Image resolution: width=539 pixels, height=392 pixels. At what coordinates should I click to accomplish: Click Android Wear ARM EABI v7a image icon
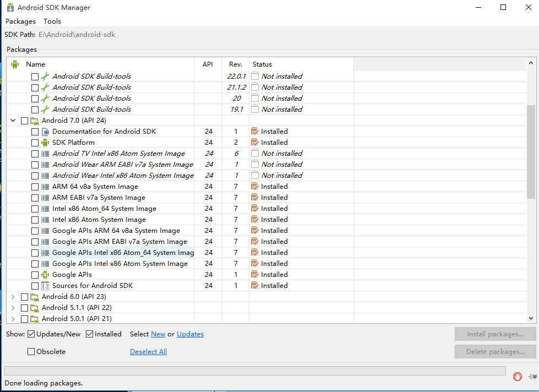45,165
